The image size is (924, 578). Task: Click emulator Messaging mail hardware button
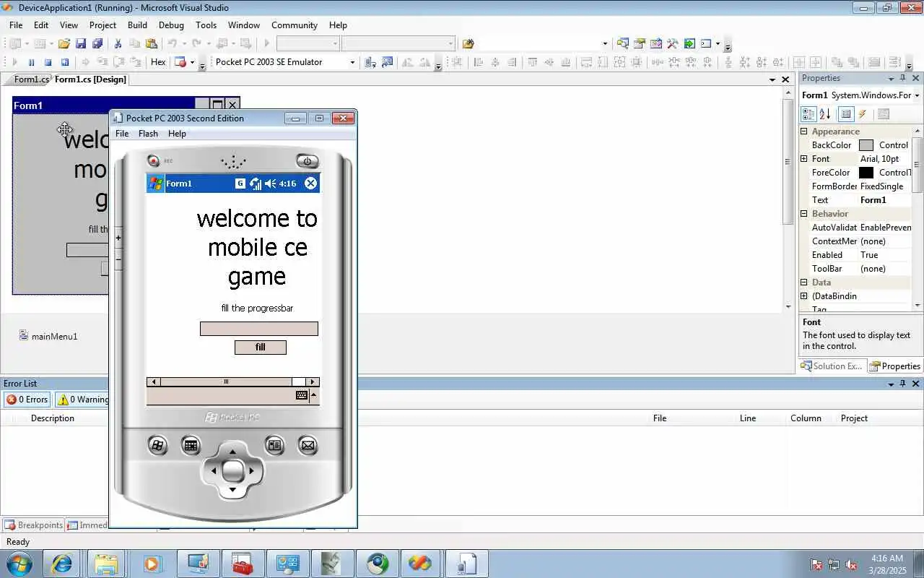(x=308, y=446)
